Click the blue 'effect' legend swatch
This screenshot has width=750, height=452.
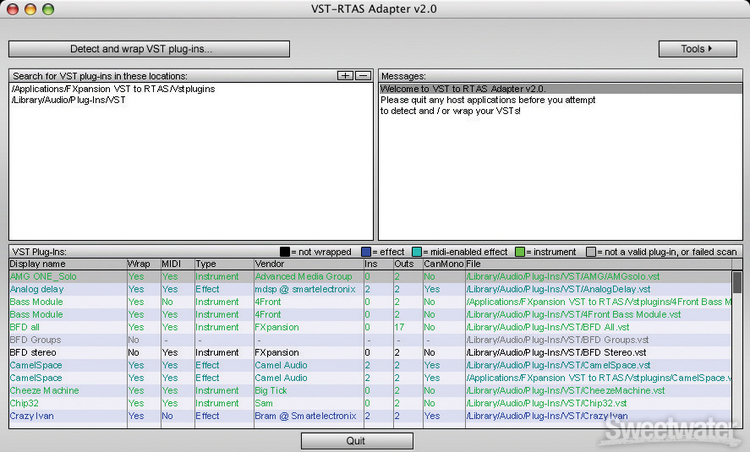(367, 251)
